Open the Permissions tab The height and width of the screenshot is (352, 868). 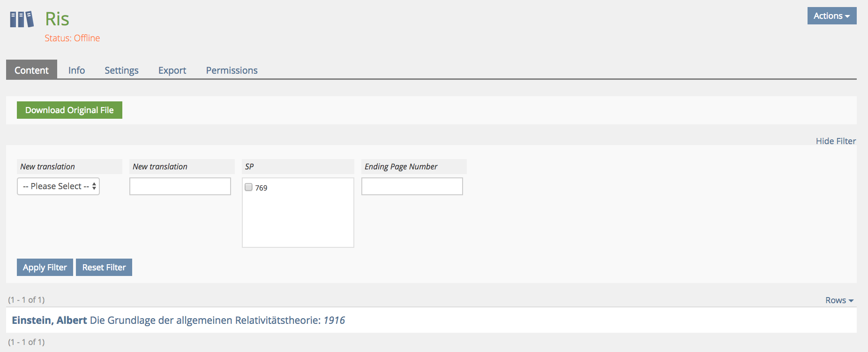(232, 70)
